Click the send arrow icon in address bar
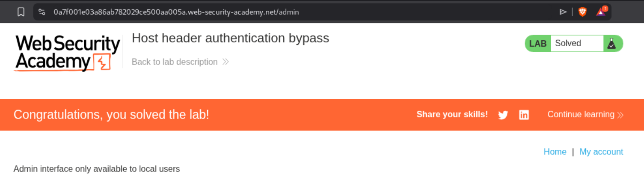Viewport: 644px width, 196px height. coord(563,12)
